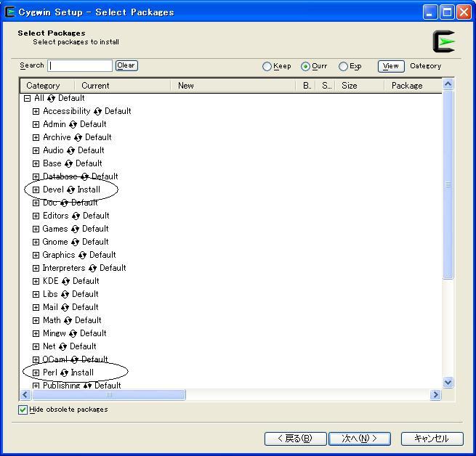This screenshot has height=456, width=476.
Task: Click the cycle icon beside Math
Action: click(68, 321)
